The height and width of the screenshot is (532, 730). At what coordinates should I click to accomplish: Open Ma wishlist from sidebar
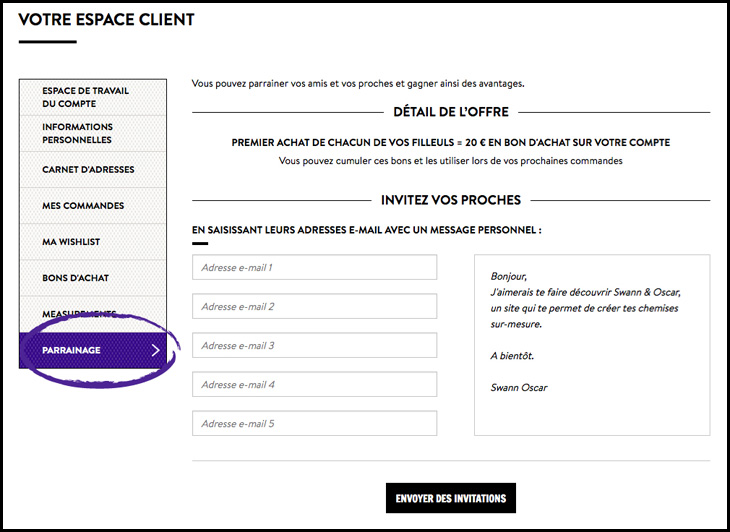click(x=71, y=242)
